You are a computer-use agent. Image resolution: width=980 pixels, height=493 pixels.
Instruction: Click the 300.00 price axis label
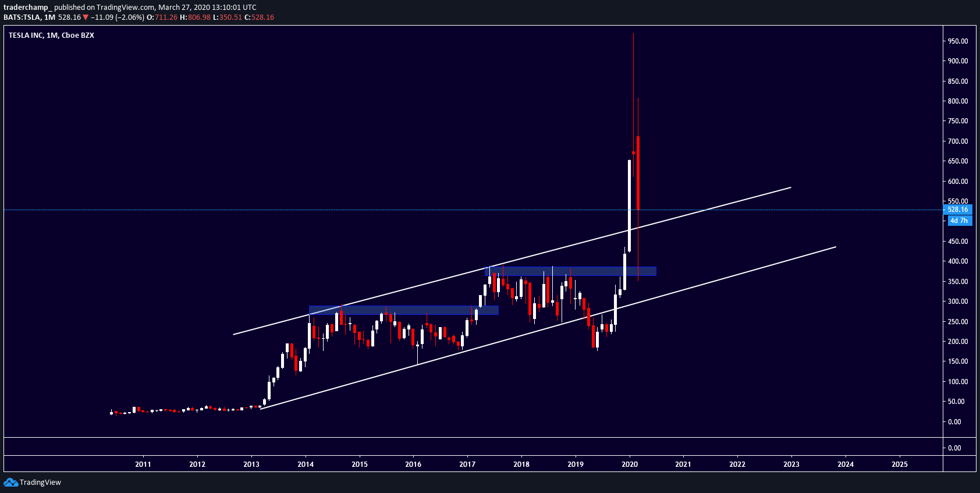[958, 302]
